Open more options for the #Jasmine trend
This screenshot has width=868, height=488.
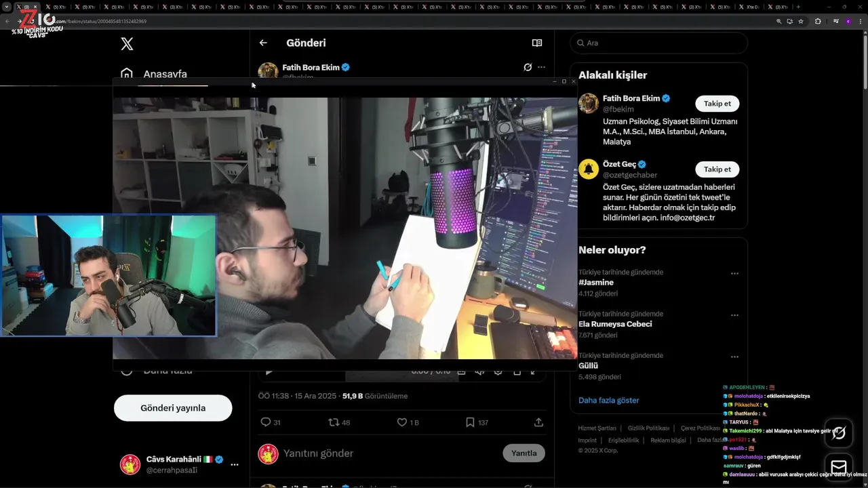(734, 274)
